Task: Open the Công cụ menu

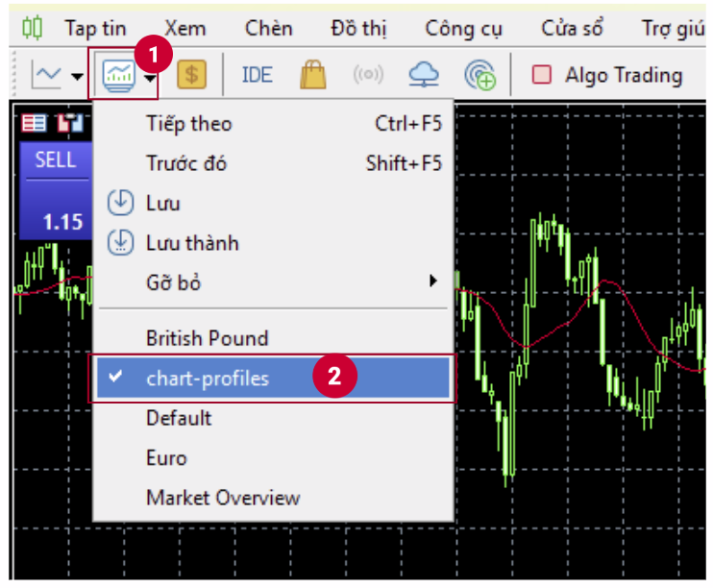Action: 463,29
